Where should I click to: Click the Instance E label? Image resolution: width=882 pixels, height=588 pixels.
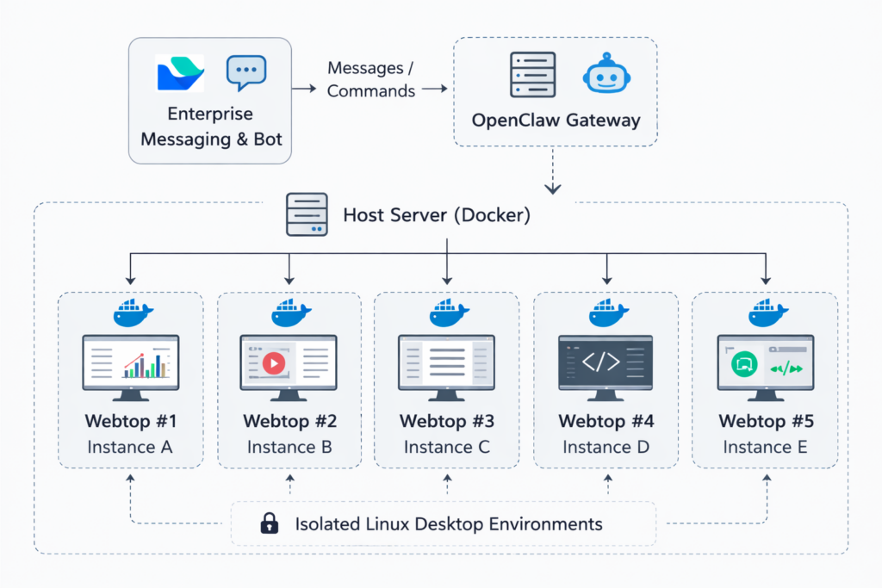point(765,447)
